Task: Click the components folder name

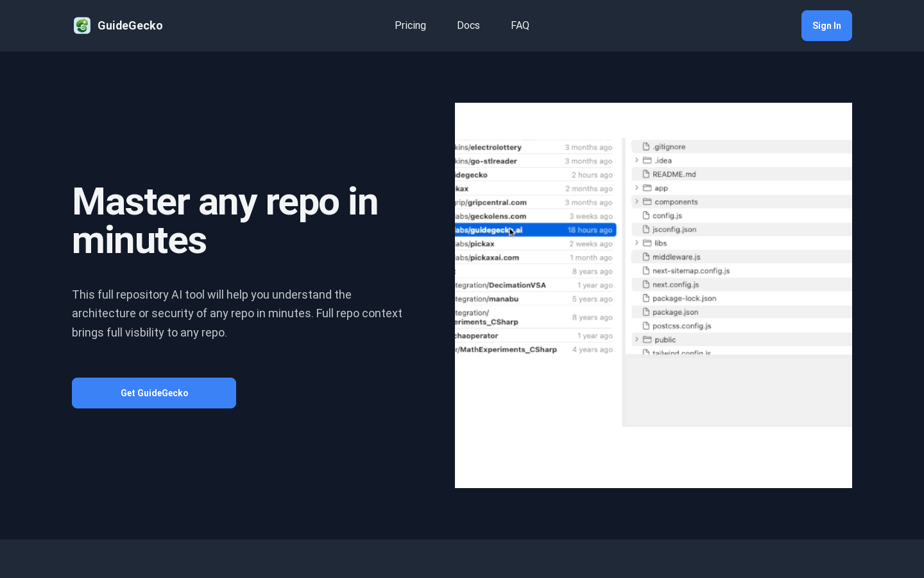Action: (x=676, y=202)
